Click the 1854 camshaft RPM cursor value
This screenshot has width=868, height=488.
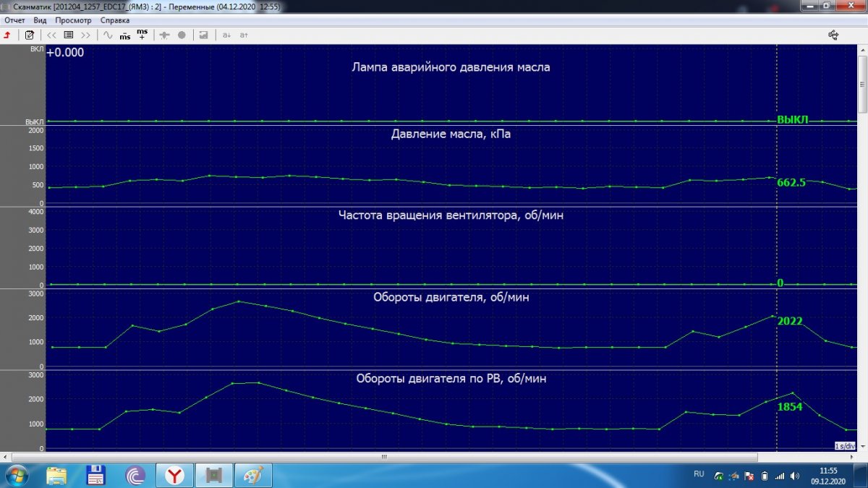[x=790, y=407]
